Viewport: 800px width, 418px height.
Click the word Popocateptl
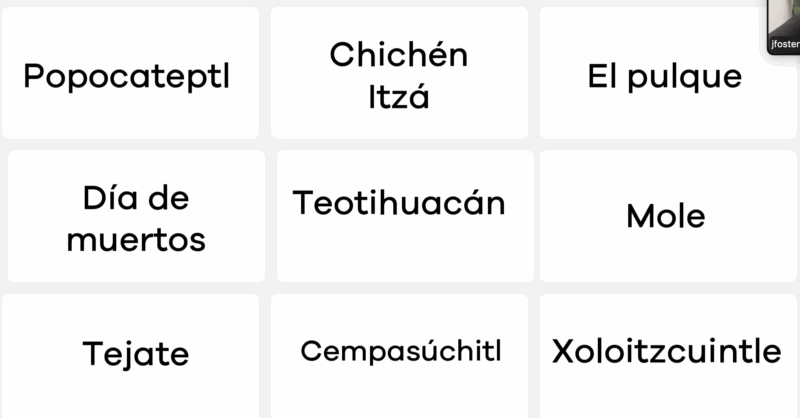coord(126,76)
